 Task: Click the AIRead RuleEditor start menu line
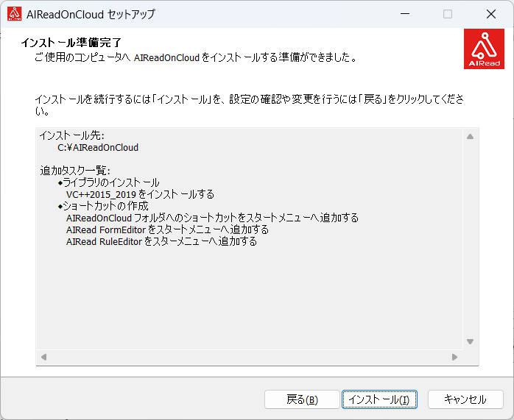[x=161, y=241]
